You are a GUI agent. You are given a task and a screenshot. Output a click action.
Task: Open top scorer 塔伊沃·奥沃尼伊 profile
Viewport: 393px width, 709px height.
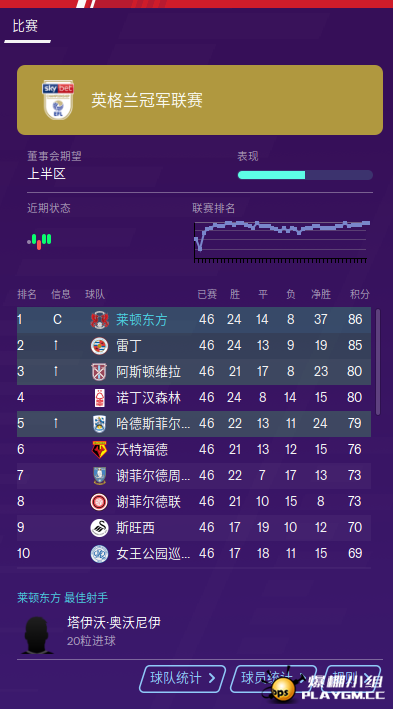[x=114, y=623]
